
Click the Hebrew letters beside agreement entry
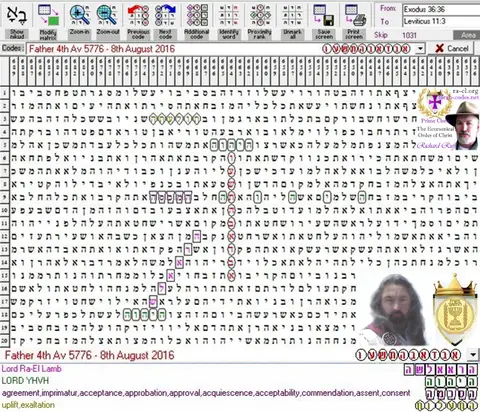(x=451, y=393)
